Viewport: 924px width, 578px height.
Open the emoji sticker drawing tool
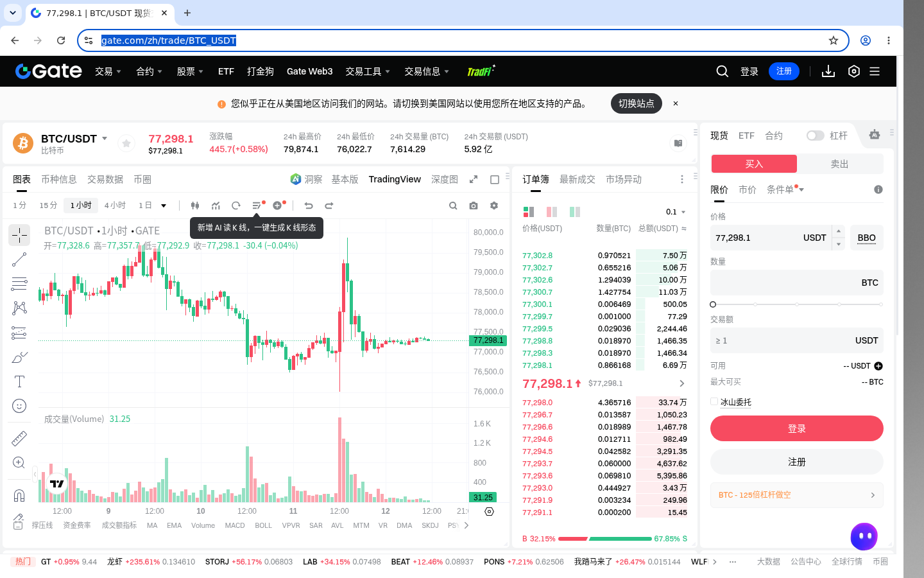(19, 406)
